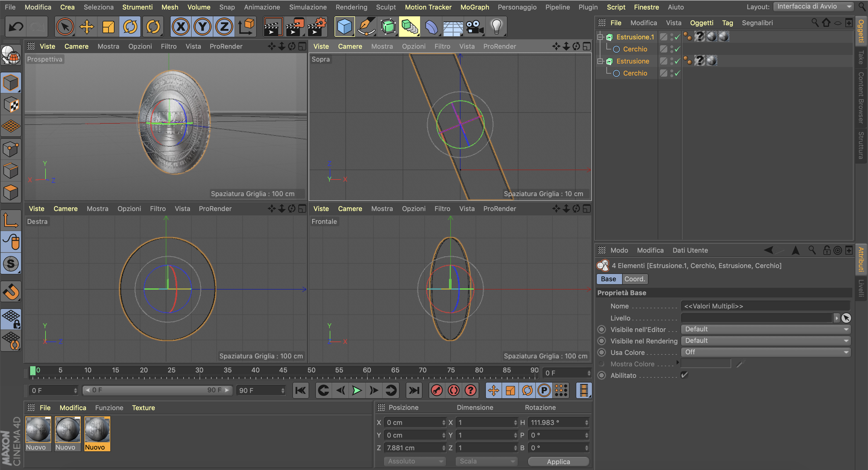Add a Light object via the bulb icon
Image resolution: width=868 pixels, height=470 pixels.
tap(496, 26)
